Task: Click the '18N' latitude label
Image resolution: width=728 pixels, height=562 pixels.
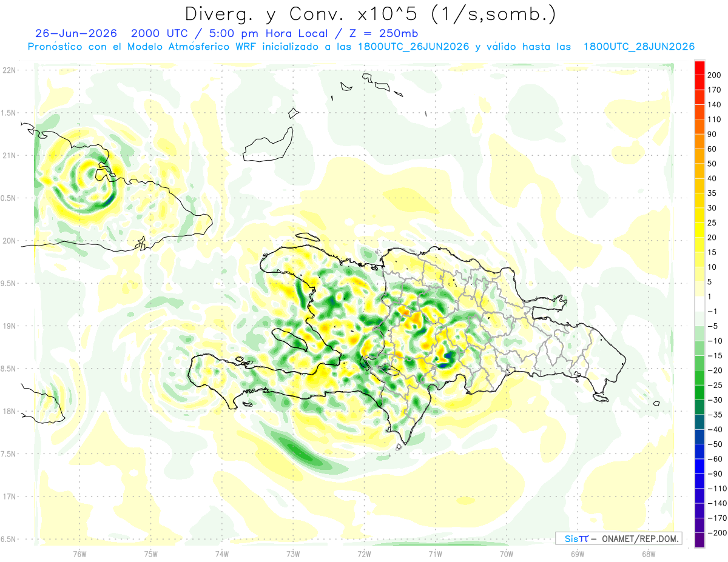Action: pyautogui.click(x=9, y=411)
